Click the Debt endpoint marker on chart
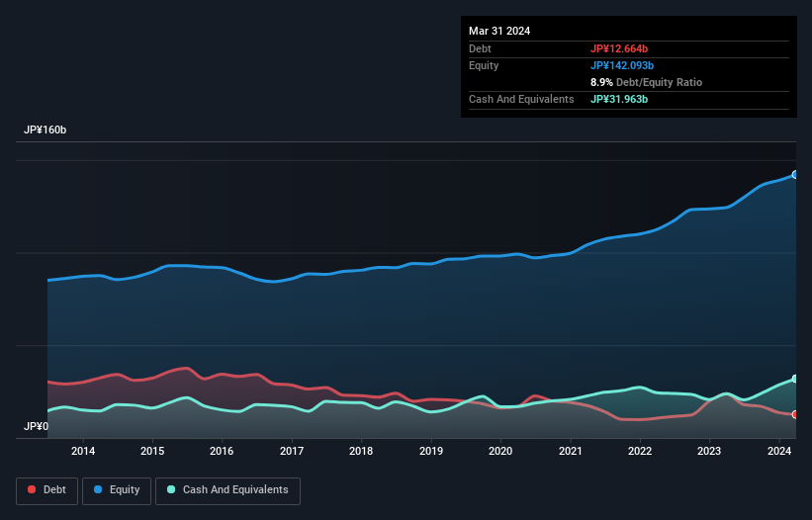Viewport: 812px width, 520px height. [x=795, y=414]
